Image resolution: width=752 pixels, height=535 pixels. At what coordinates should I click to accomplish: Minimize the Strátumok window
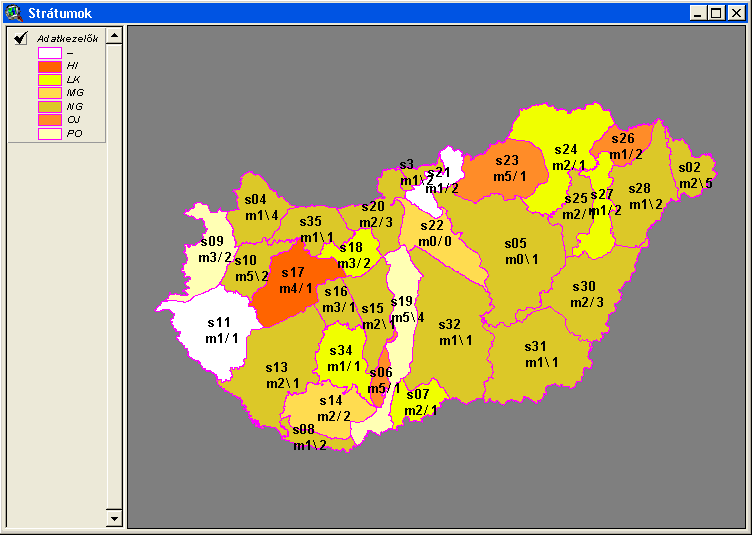(699, 13)
